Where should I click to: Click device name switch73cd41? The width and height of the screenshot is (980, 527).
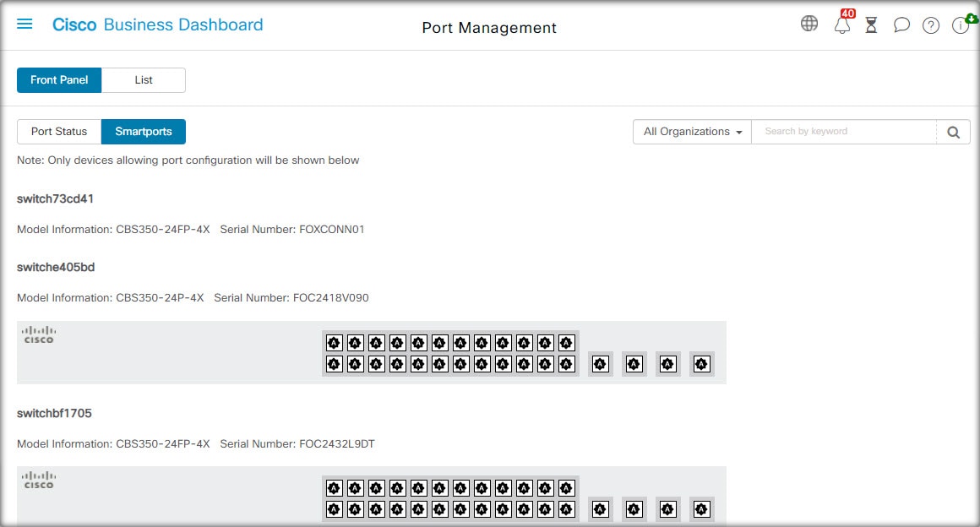pos(55,198)
